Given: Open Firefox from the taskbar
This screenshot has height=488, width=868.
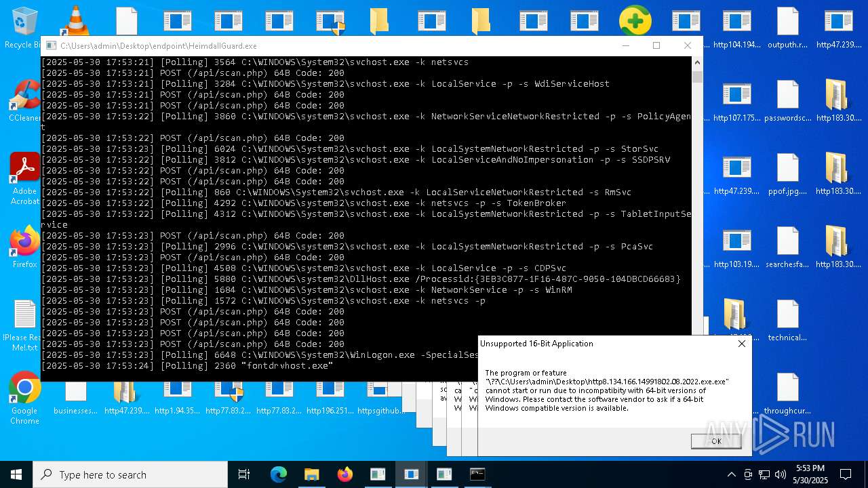Looking at the screenshot, I should 344,474.
